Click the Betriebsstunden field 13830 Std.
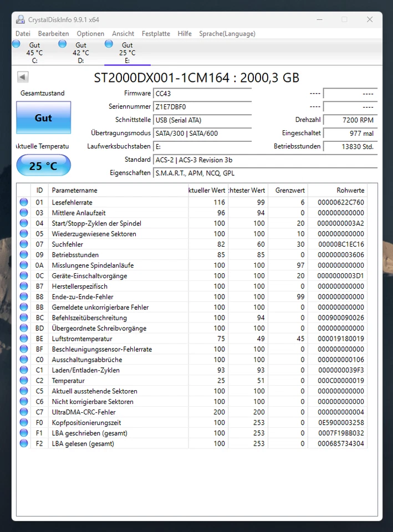393x532 pixels. (350, 146)
